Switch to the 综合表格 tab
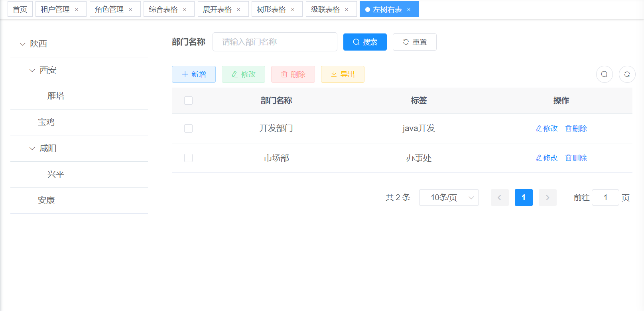This screenshot has width=644, height=311. pyautogui.click(x=163, y=10)
